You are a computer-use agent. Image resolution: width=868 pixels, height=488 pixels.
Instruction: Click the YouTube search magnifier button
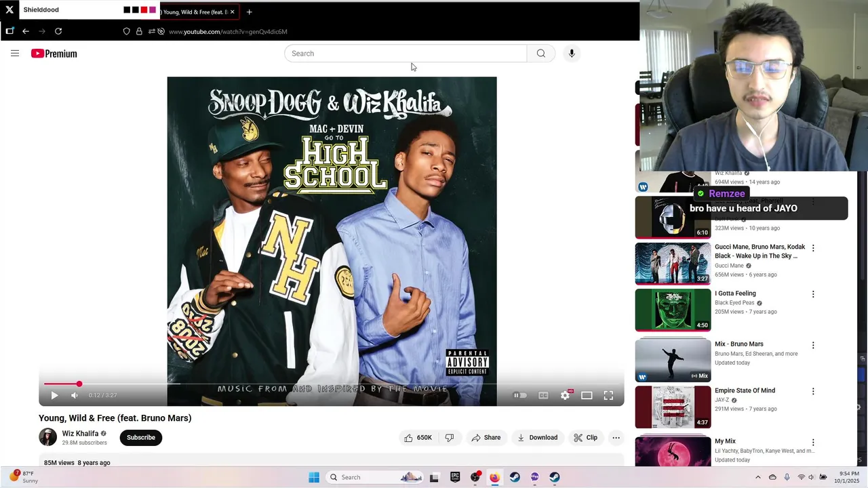coord(541,54)
